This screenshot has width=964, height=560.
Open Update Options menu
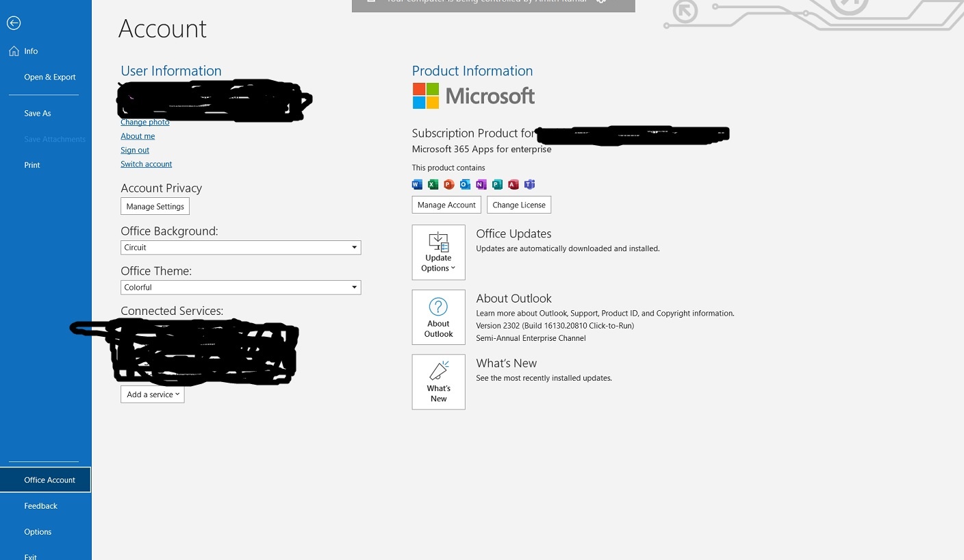click(x=439, y=253)
